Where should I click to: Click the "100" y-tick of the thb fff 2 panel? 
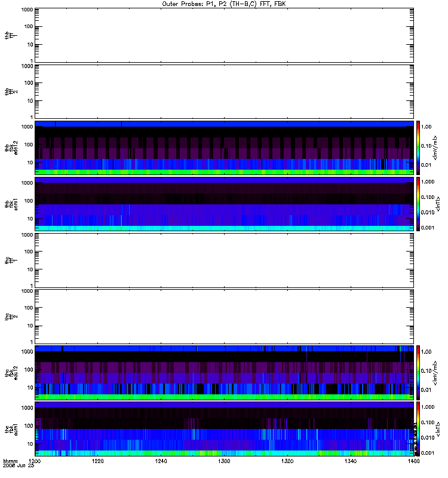[x=29, y=82]
